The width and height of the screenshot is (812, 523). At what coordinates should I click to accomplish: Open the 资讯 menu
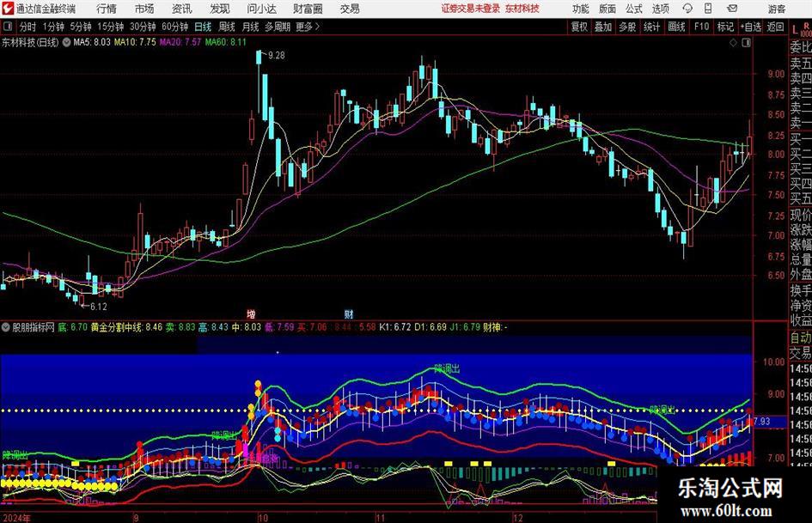tap(182, 9)
